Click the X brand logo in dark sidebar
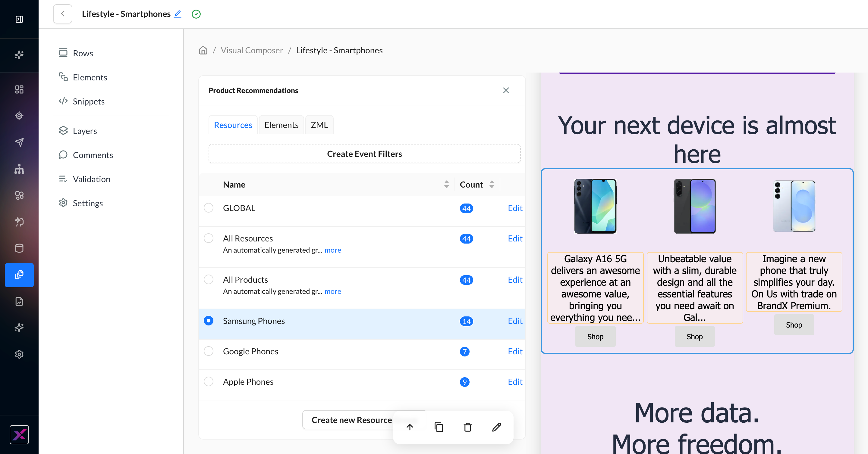The image size is (868, 454). [x=19, y=435]
